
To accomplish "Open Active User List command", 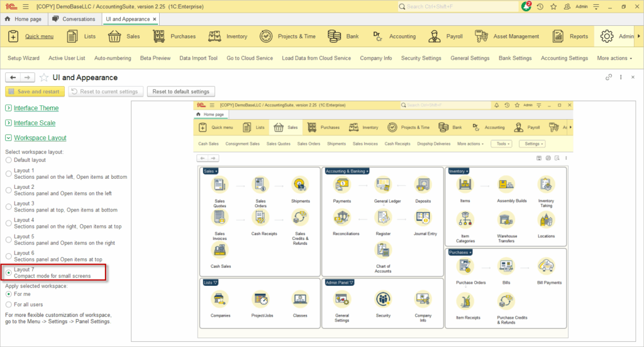I will (x=67, y=58).
